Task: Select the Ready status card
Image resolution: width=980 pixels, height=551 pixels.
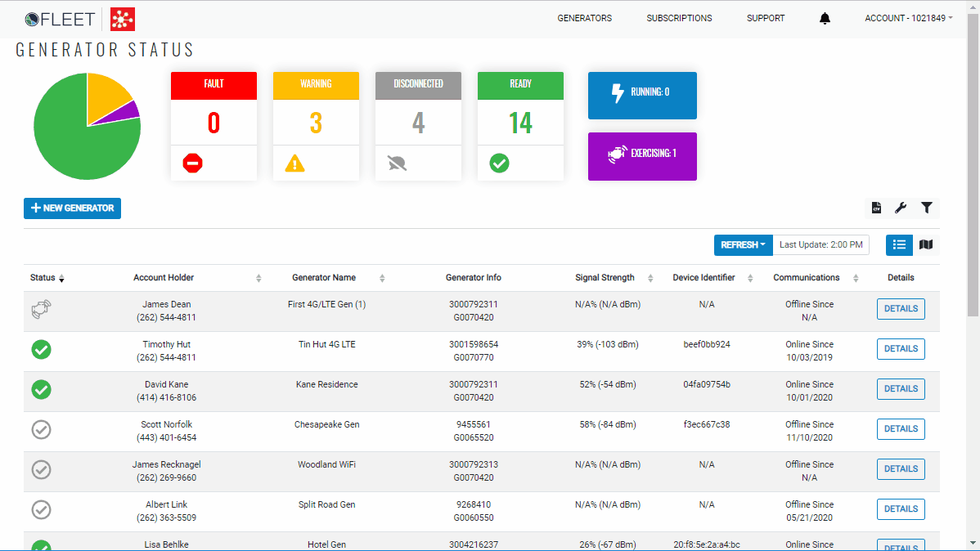Action: coord(520,126)
